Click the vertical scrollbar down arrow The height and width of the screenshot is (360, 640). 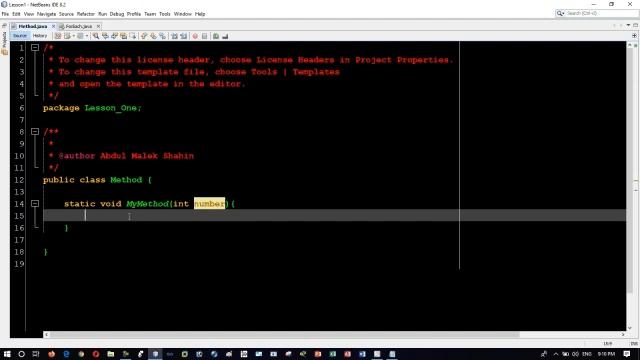click(x=629, y=328)
